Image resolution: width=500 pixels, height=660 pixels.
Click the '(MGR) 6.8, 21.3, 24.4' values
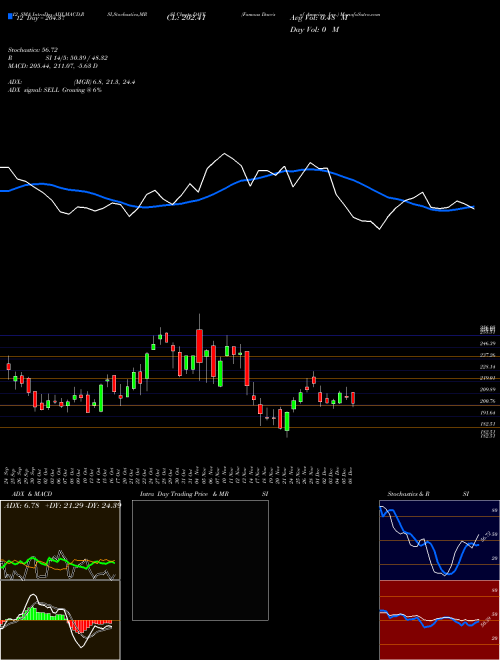pos(104,82)
